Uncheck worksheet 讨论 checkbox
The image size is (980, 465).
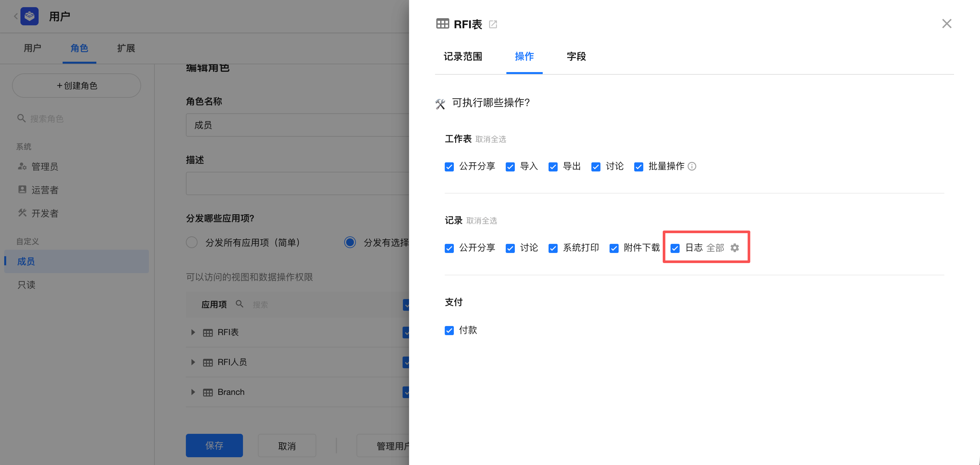coord(596,167)
